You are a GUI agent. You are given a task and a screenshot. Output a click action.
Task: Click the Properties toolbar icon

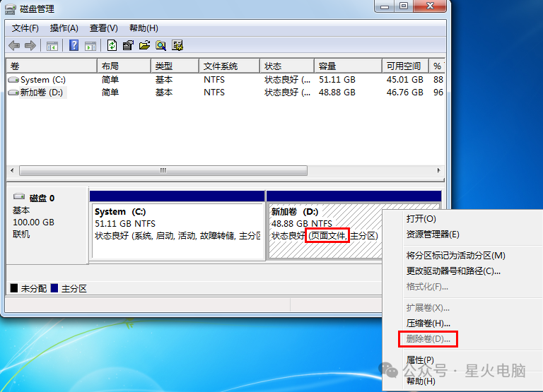click(x=128, y=46)
